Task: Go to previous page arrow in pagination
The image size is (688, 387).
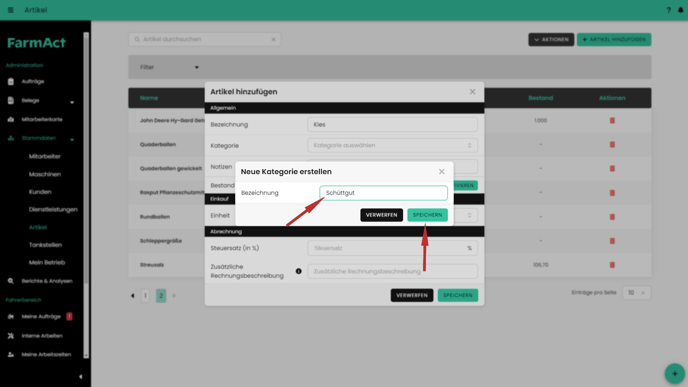Action: tap(133, 296)
